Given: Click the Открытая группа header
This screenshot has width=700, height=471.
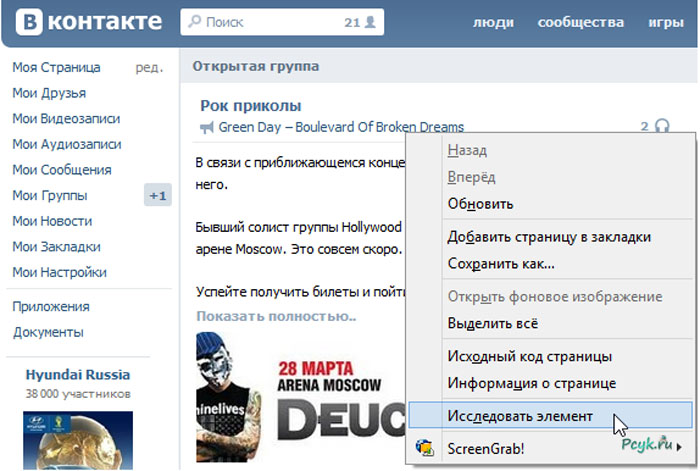Looking at the screenshot, I should pos(256,67).
